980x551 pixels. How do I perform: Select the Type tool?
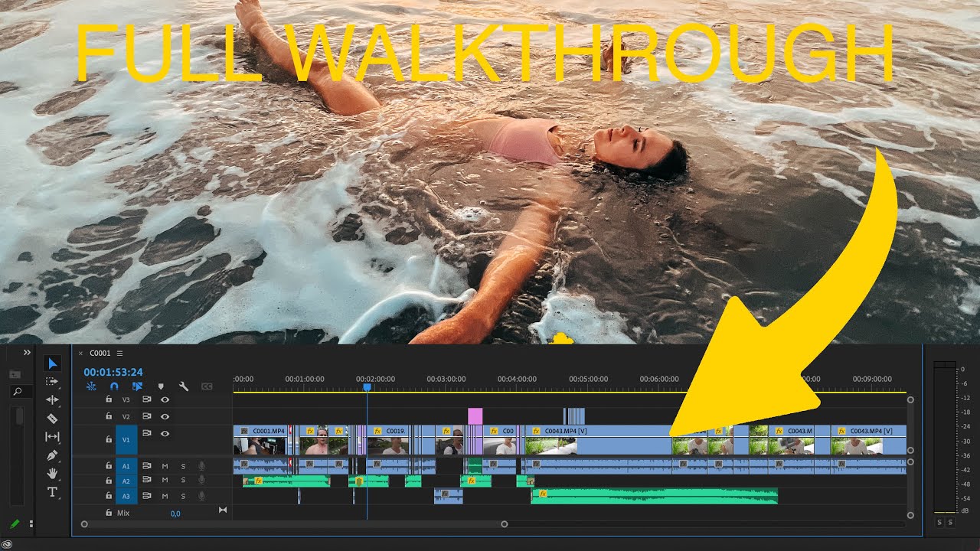pos(52,492)
